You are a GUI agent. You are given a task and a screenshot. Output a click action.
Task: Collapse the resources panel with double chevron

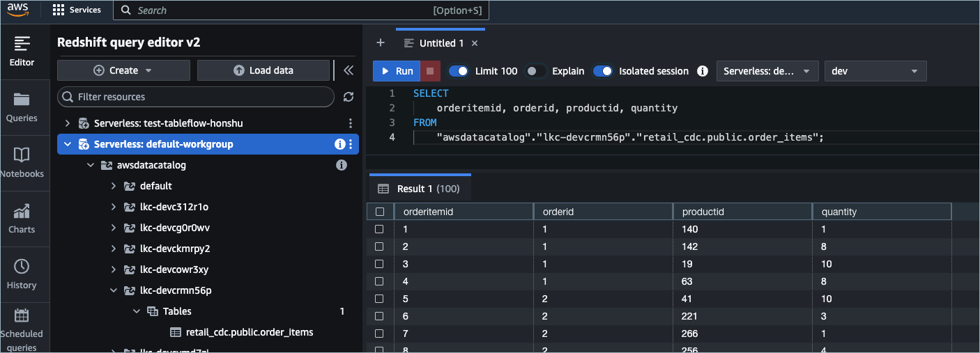coord(349,70)
